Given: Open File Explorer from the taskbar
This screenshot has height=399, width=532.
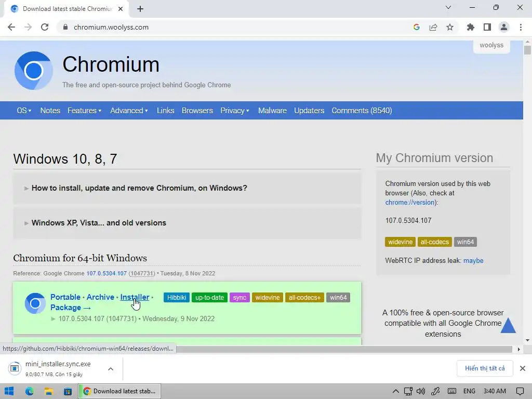Looking at the screenshot, I should (48, 391).
